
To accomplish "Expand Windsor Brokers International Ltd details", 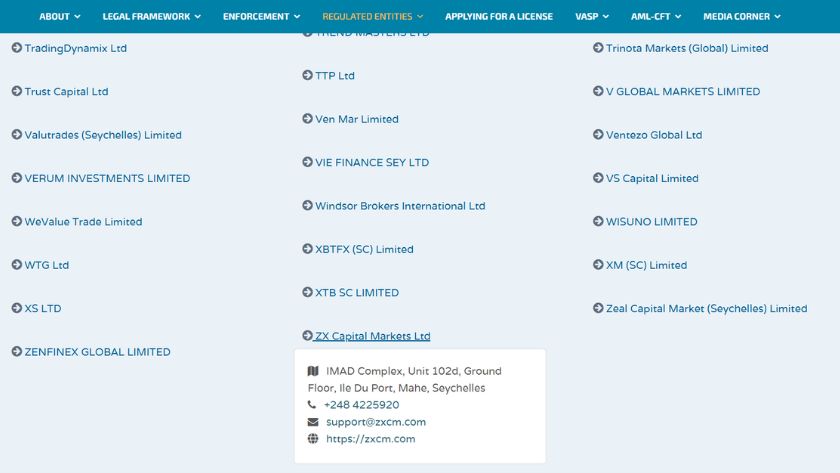I will pyautogui.click(x=400, y=206).
